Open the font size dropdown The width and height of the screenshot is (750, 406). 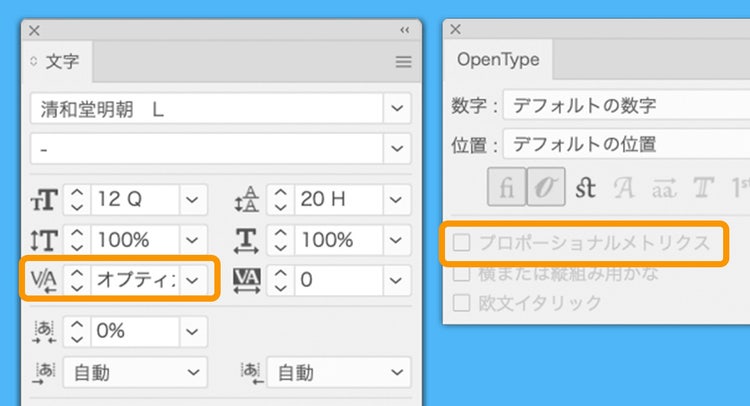[x=193, y=199]
